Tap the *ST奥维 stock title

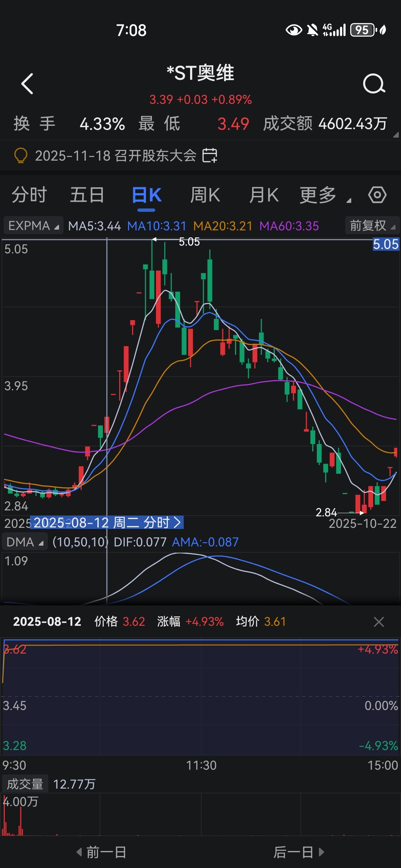[200, 73]
